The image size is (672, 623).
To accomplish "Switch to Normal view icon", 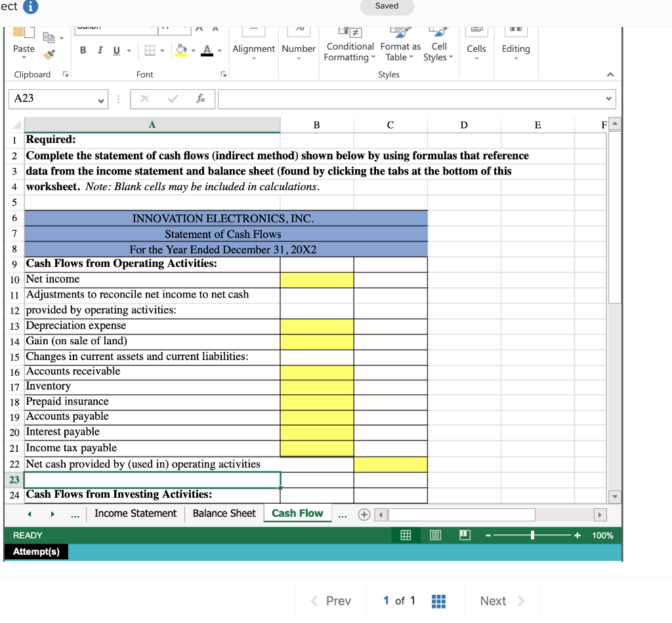I will tap(406, 535).
